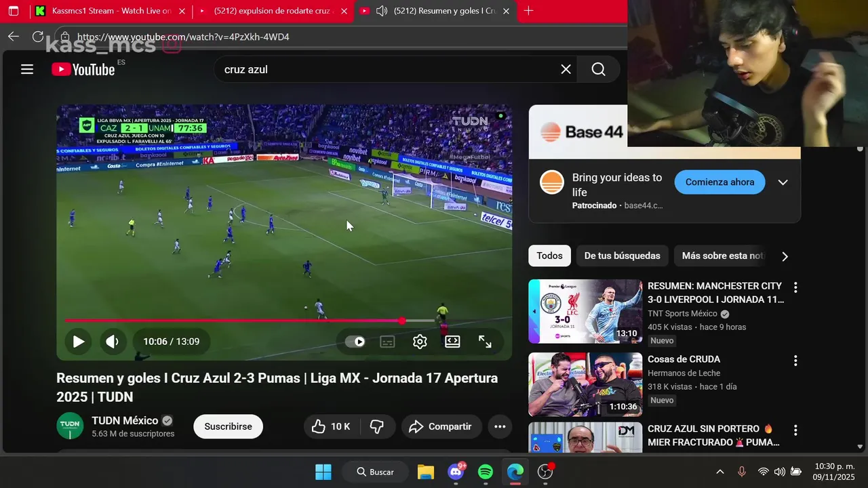
Task: Click the address bar URL
Action: 183,37
